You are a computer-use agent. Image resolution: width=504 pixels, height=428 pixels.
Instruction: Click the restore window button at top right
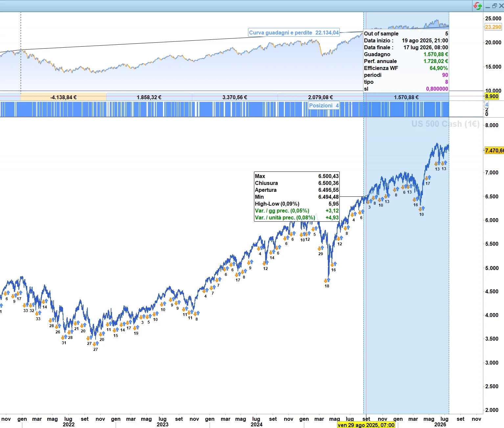click(494, 6)
